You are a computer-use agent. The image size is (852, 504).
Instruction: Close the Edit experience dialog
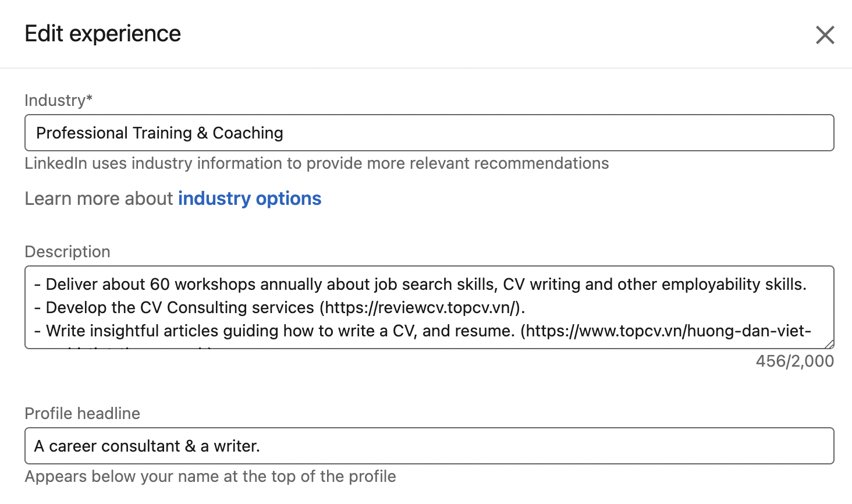point(825,35)
